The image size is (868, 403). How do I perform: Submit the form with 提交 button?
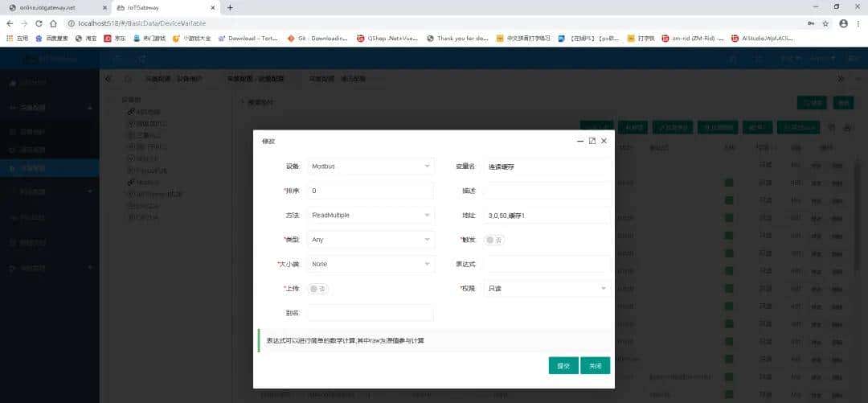pos(563,366)
